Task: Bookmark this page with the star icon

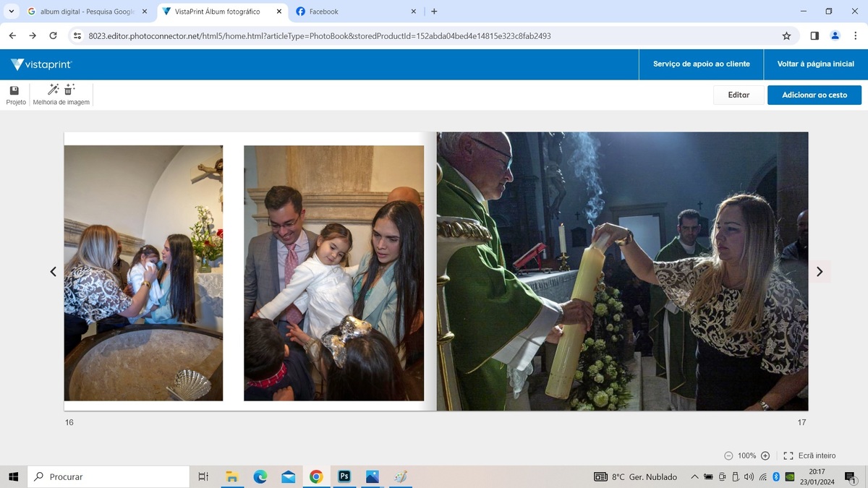Action: click(x=786, y=35)
